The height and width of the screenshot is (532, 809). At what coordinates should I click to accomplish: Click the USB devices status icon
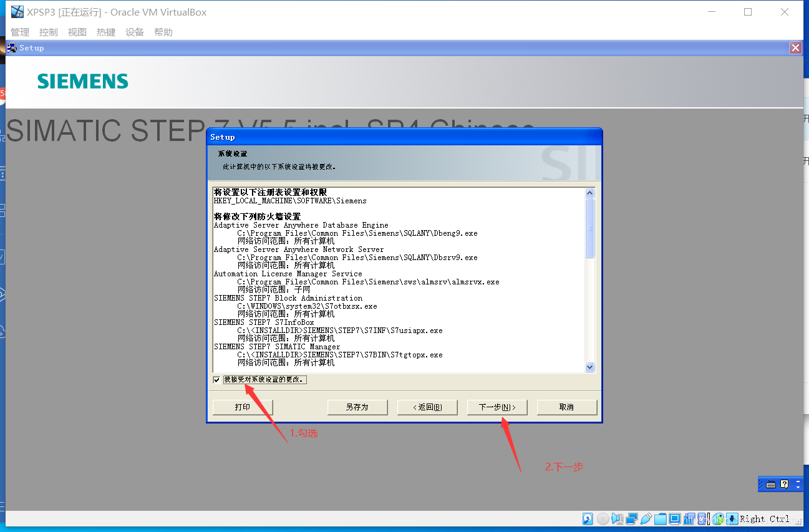pyautogui.click(x=646, y=519)
